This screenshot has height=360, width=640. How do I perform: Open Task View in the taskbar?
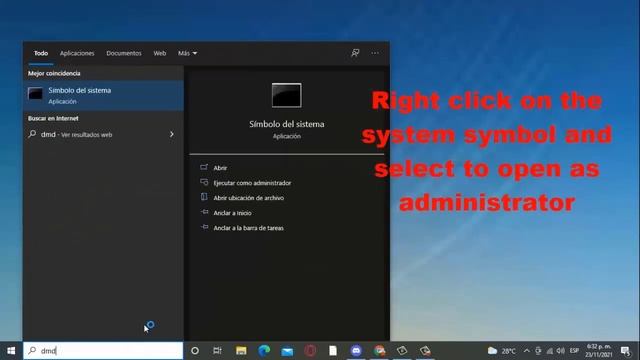217,351
